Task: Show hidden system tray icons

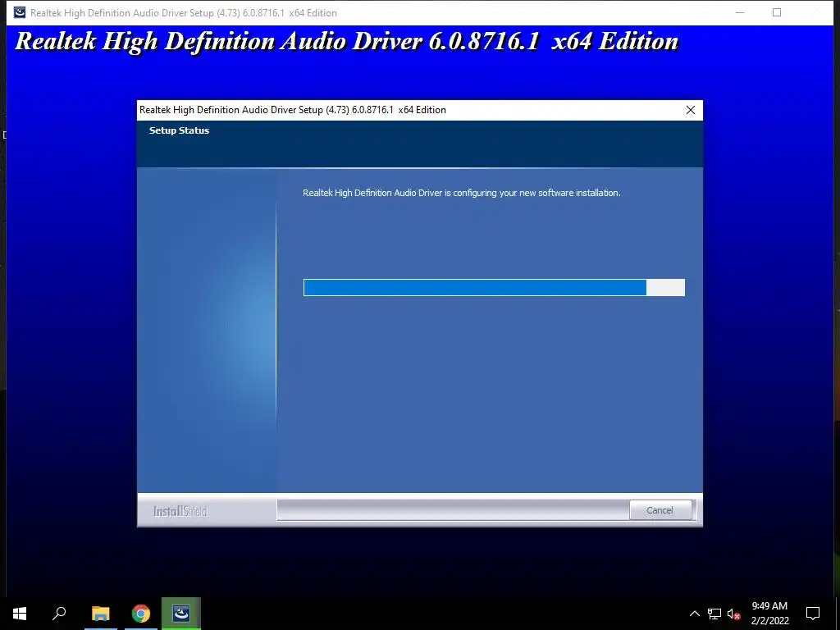Action: click(x=694, y=614)
